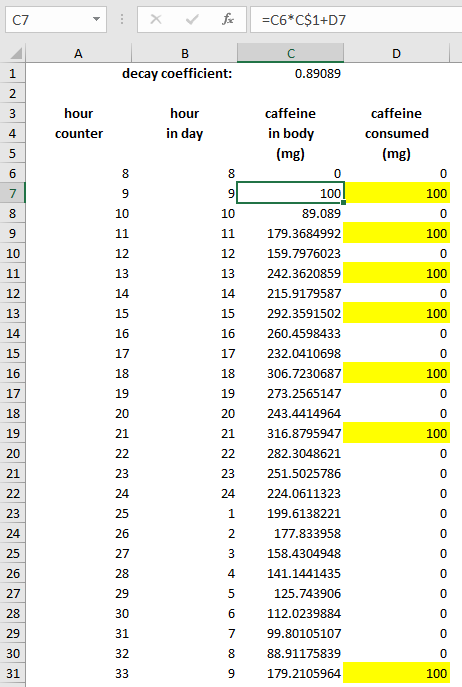Select cell with value 306.7230687
This screenshot has width=462, height=687.
[291, 373]
